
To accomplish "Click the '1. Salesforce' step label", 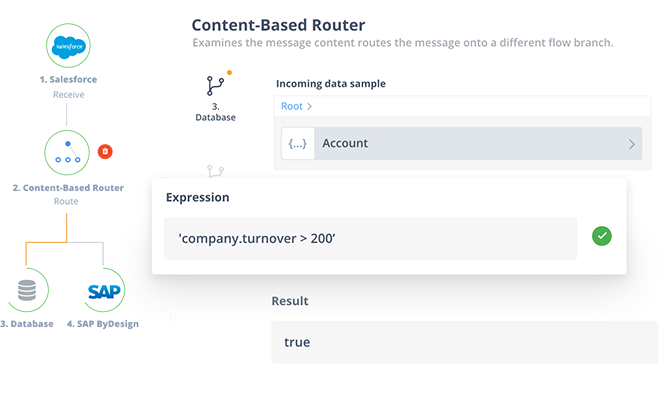I will pyautogui.click(x=68, y=79).
